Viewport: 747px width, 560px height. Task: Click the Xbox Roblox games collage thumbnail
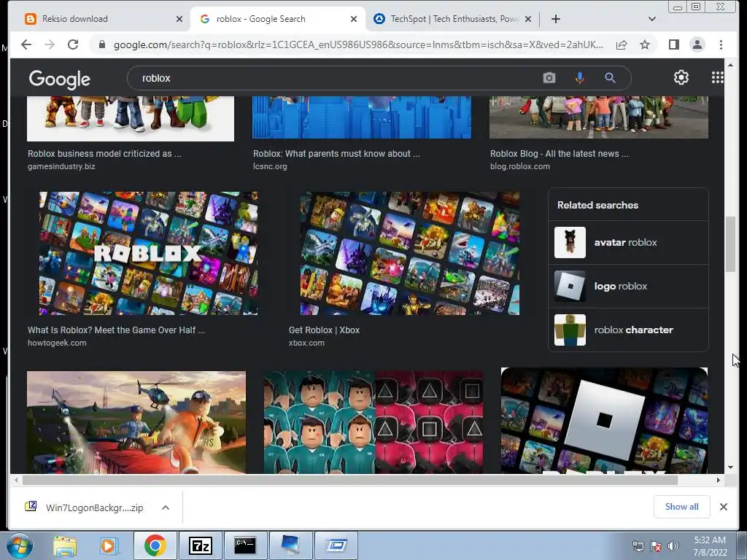(410, 253)
